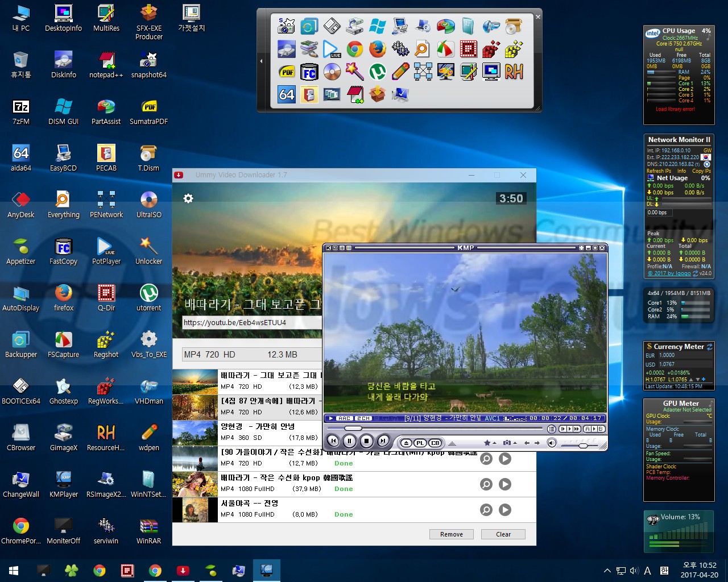Launch PotPlayer LIVE from launcher panel
Image resolution: width=728 pixels, height=582 pixels.
(x=332, y=49)
